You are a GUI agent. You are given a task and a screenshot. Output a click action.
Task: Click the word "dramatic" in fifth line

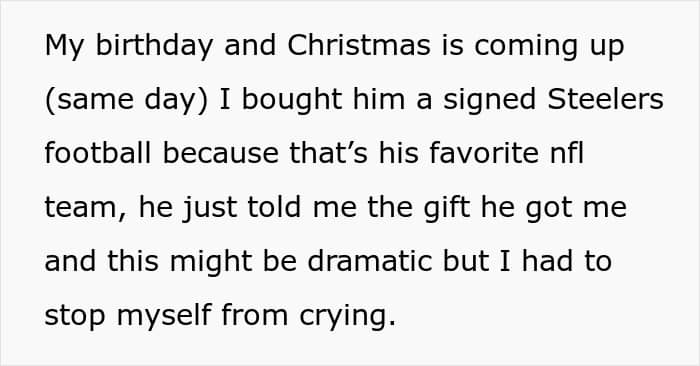[370, 261]
